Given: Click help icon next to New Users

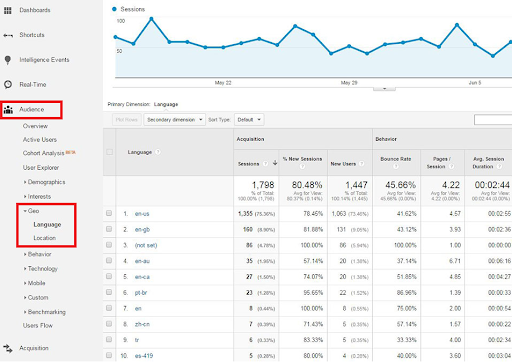Looking at the screenshot, I should [361, 164].
